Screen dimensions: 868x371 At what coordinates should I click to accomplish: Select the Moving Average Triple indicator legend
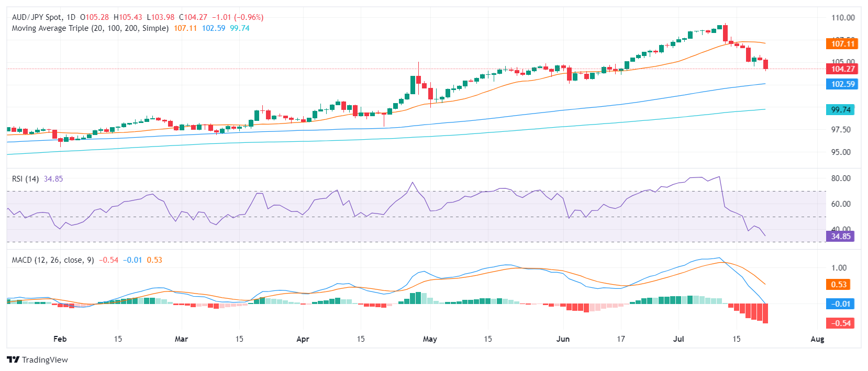click(x=90, y=28)
